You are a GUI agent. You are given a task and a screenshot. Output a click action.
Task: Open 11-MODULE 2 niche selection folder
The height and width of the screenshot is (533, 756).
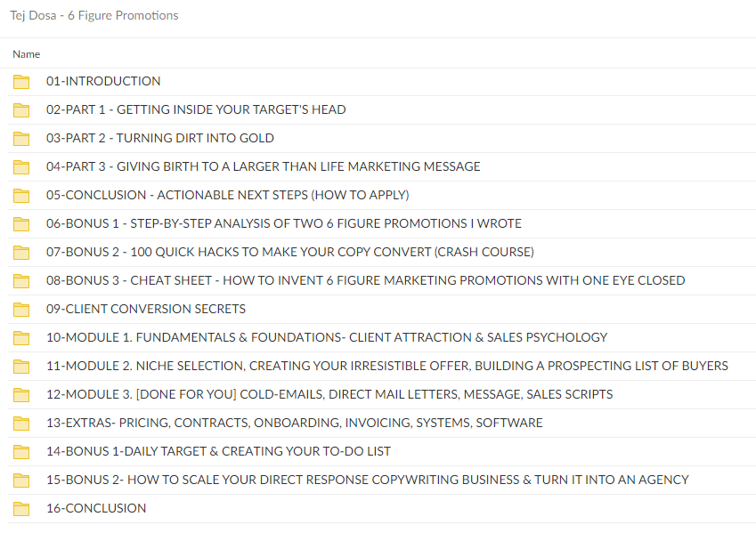pos(388,366)
